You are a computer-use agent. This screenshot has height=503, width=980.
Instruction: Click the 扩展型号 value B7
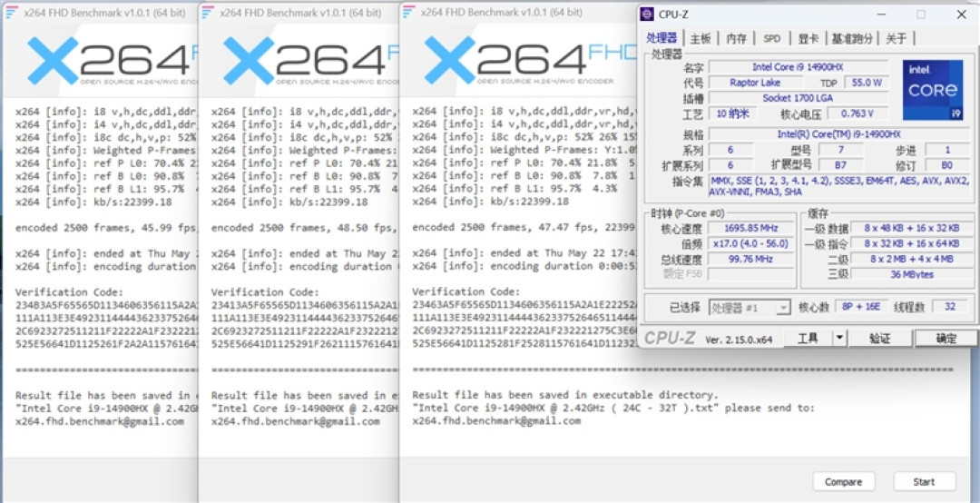coord(840,166)
